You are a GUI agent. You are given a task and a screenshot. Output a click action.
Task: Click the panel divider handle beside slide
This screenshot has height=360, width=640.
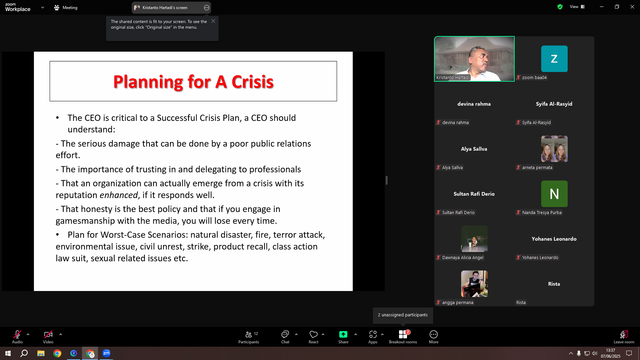[387, 180]
